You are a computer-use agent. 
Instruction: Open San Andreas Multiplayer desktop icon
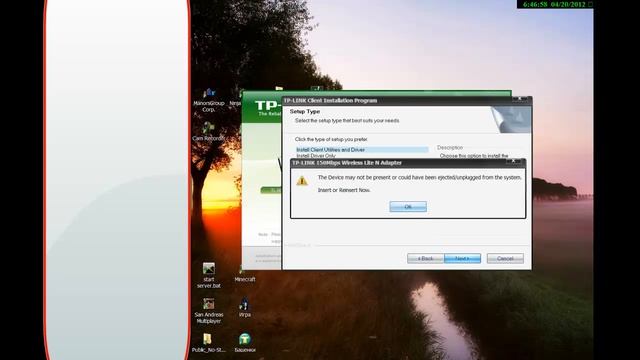pos(209,311)
